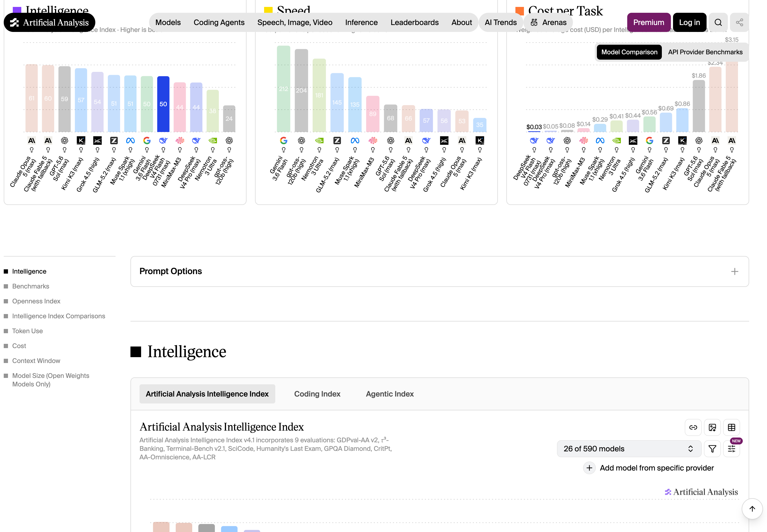Open the 26 of 590 models dropdown
This screenshot has width=767, height=532.
point(629,449)
